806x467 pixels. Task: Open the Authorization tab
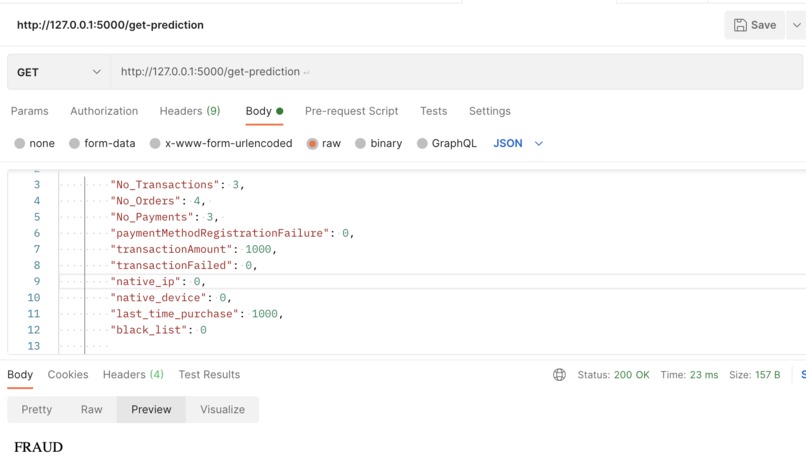click(x=104, y=111)
